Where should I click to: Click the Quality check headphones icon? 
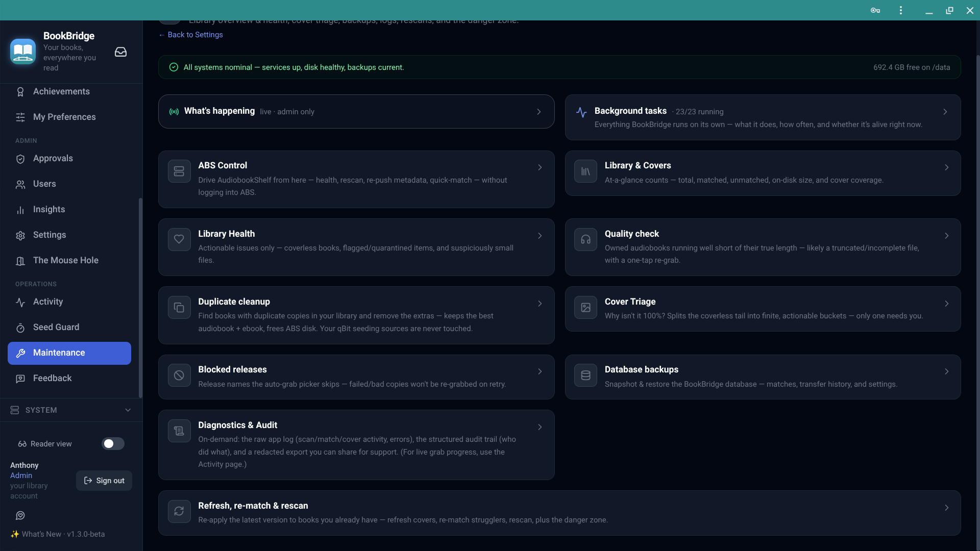(585, 239)
